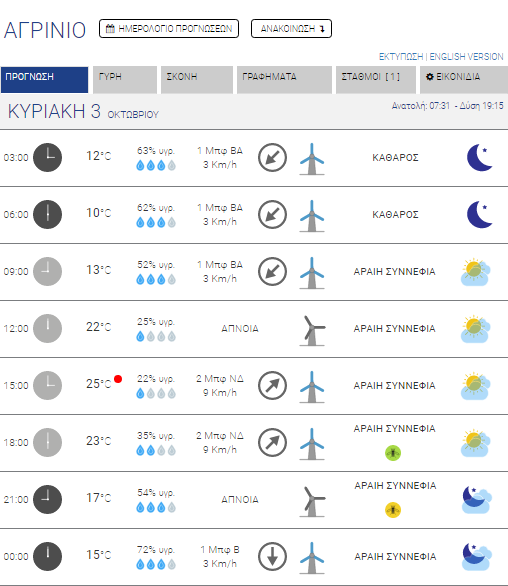Switch to the English Version link
This screenshot has height=586, width=508.
pyautogui.click(x=467, y=57)
